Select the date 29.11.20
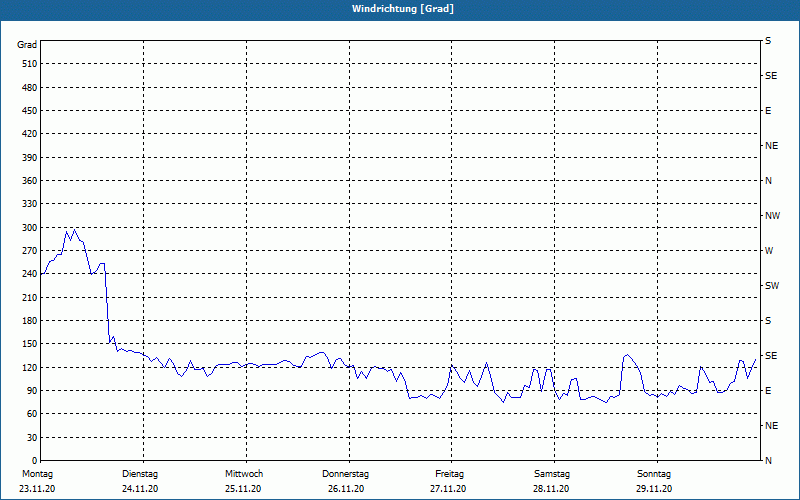This screenshot has height=500, width=800. tap(654, 489)
